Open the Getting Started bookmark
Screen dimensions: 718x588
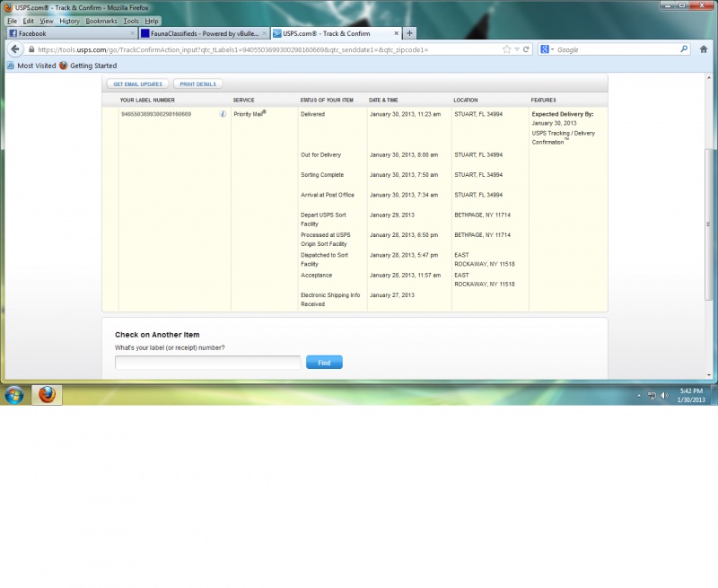tap(88, 66)
